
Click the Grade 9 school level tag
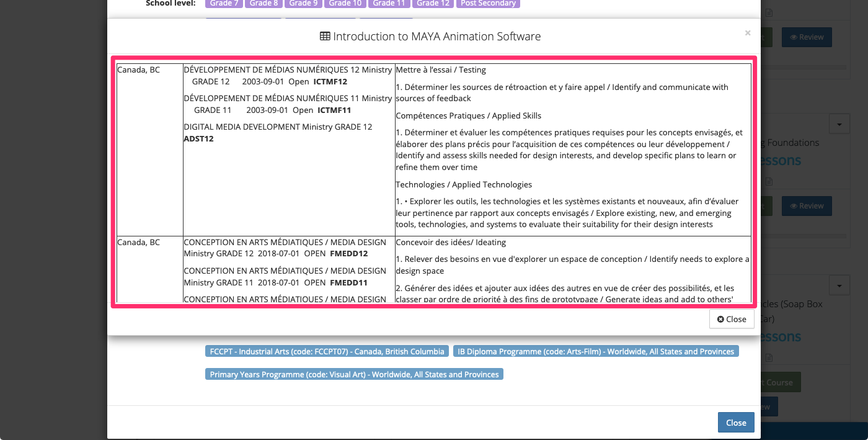[x=303, y=4]
